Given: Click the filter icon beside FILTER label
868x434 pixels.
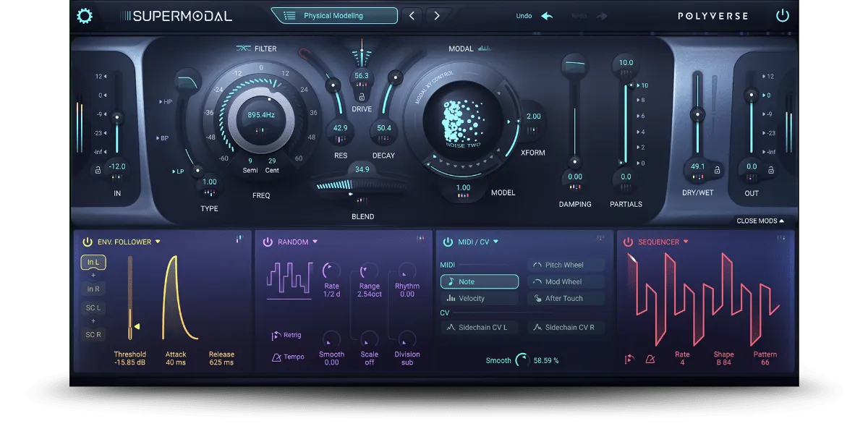Looking at the screenshot, I should (x=243, y=48).
